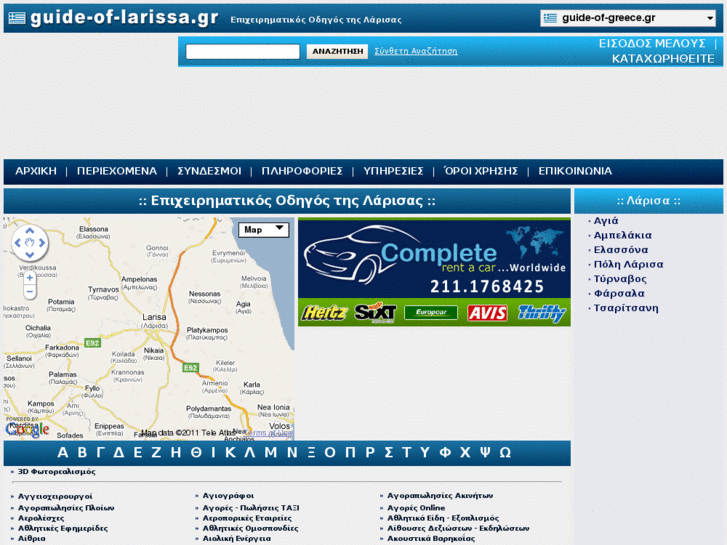Open the Αγορές - Πωλήσεις ΤΑΞΙ category
The height and width of the screenshot is (545, 727).
coord(251,508)
